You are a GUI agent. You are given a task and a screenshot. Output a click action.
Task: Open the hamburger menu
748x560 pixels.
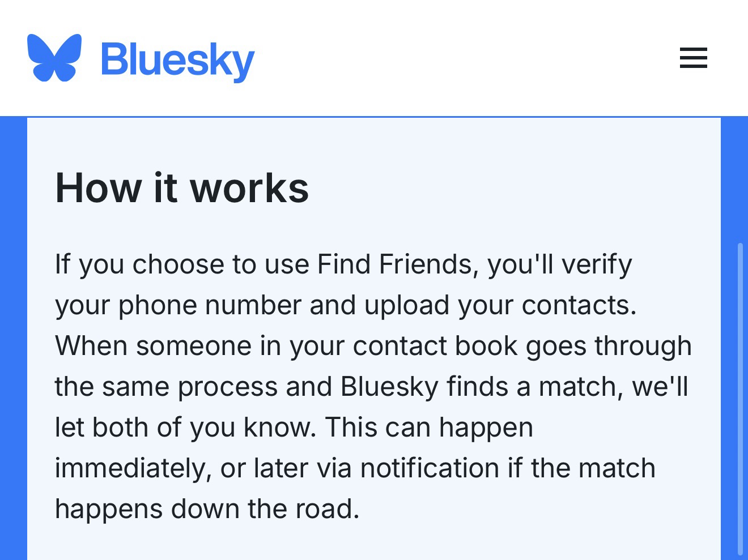point(693,58)
